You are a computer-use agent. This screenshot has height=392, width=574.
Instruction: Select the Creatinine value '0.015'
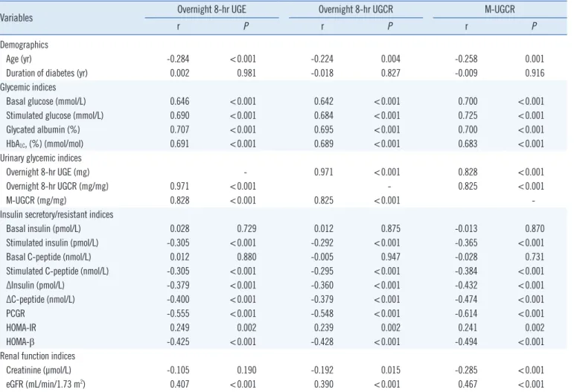[x=391, y=370]
